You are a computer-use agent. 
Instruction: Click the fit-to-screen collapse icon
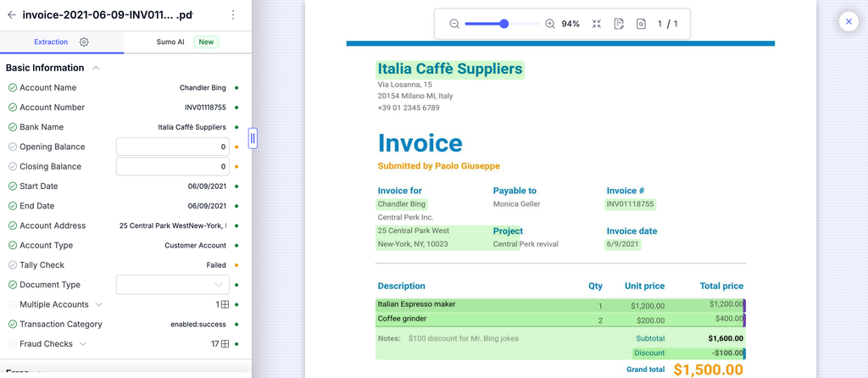click(596, 24)
